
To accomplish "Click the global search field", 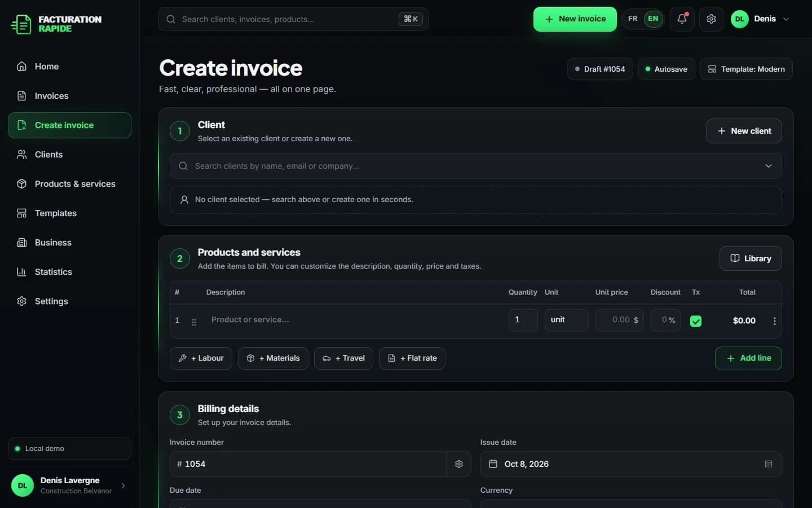I will click(x=293, y=19).
